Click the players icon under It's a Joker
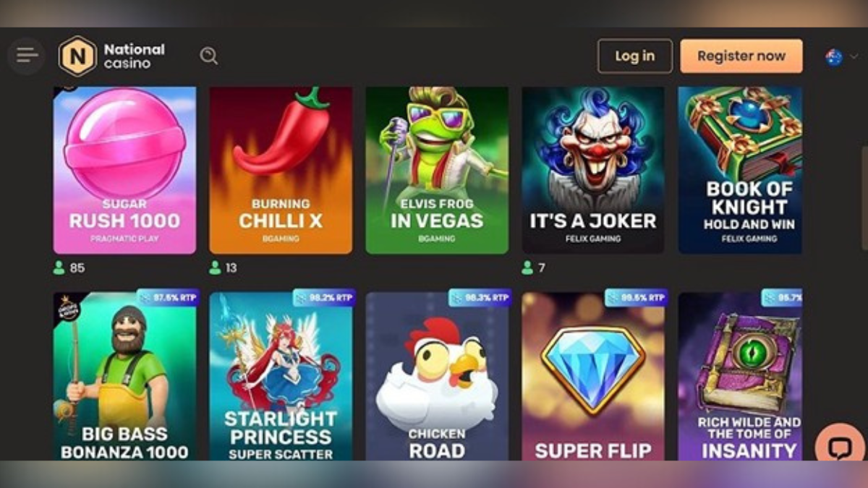 (527, 267)
